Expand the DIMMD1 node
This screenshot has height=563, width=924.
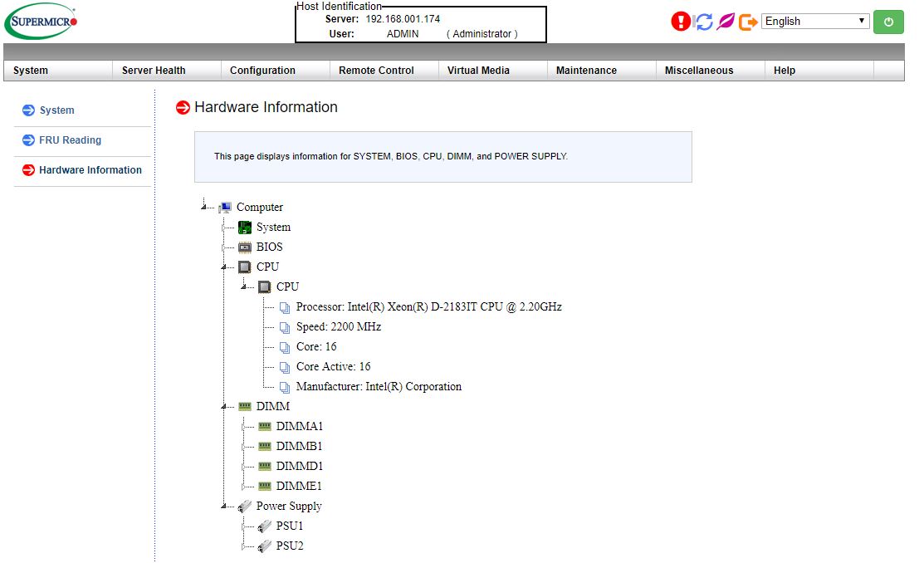244,467
